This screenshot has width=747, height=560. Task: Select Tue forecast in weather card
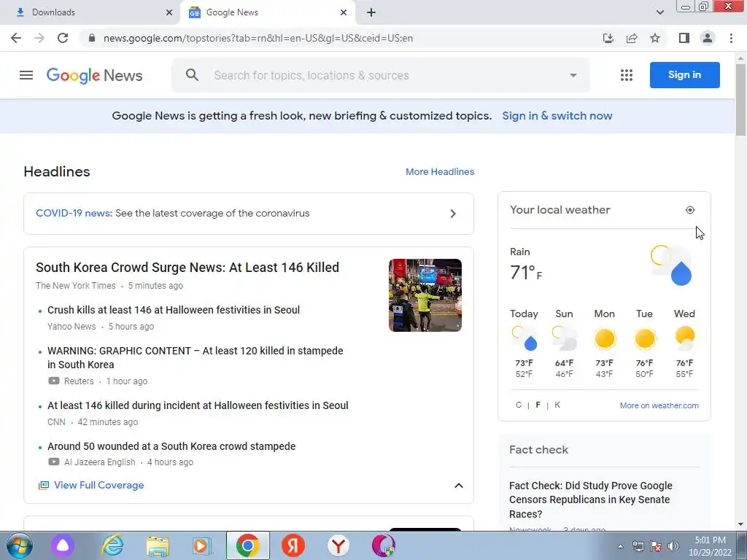coord(644,345)
